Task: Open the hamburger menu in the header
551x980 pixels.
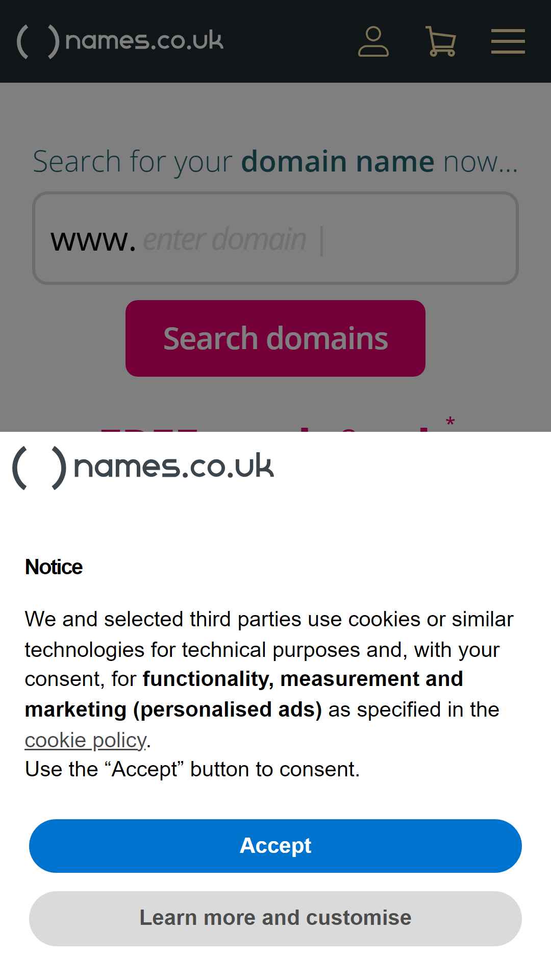Action: tap(508, 41)
